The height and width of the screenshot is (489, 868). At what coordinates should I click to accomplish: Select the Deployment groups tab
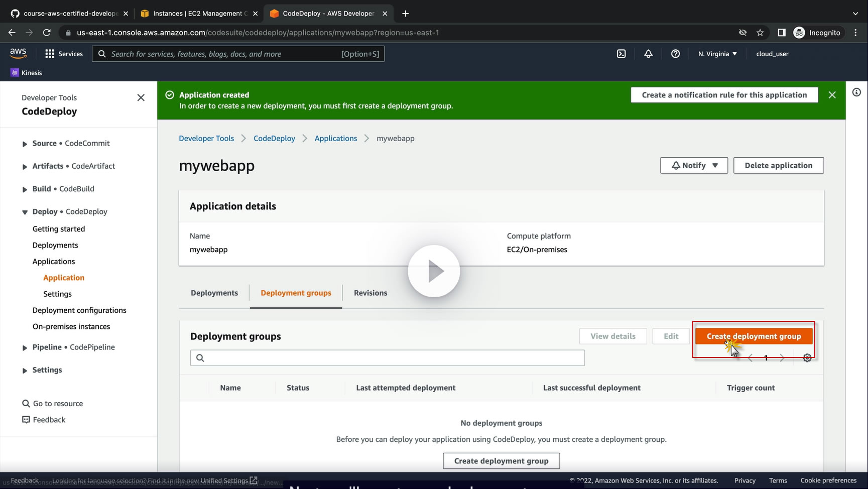296,293
